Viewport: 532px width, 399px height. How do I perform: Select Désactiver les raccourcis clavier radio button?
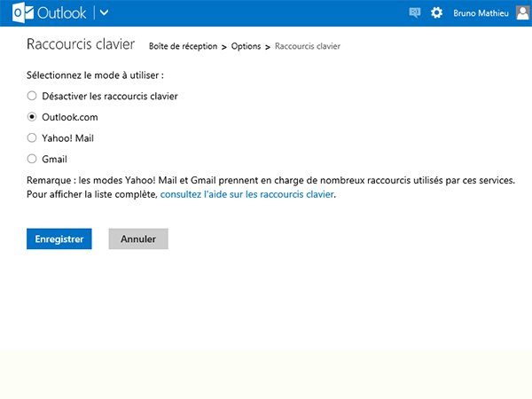32,96
